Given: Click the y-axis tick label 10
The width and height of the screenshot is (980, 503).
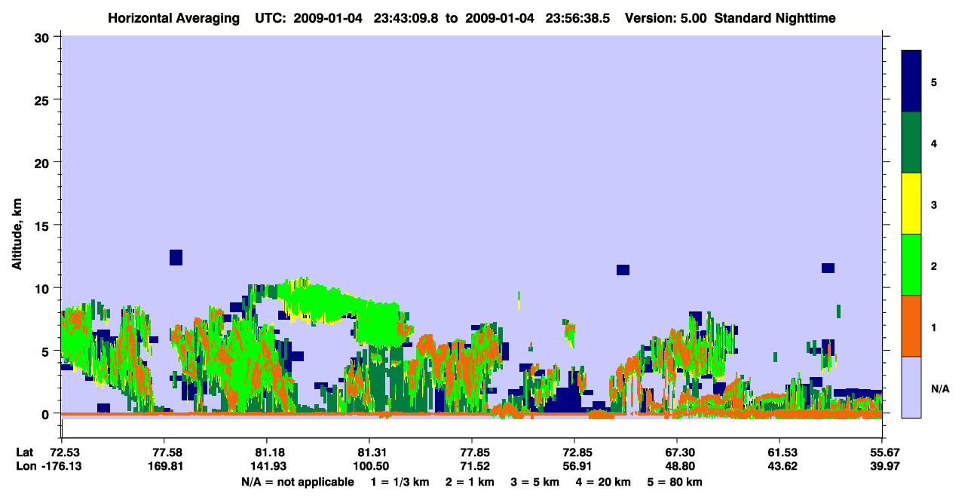Looking at the screenshot, I should click(44, 288).
